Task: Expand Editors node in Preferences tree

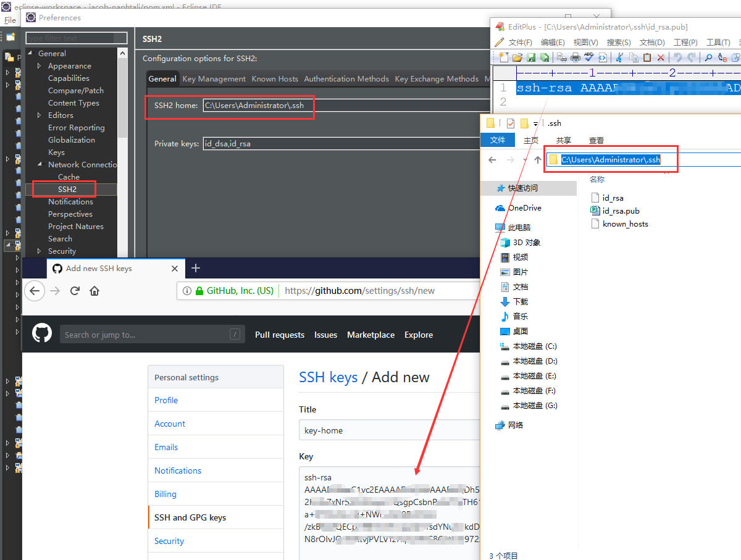Action: [40, 115]
